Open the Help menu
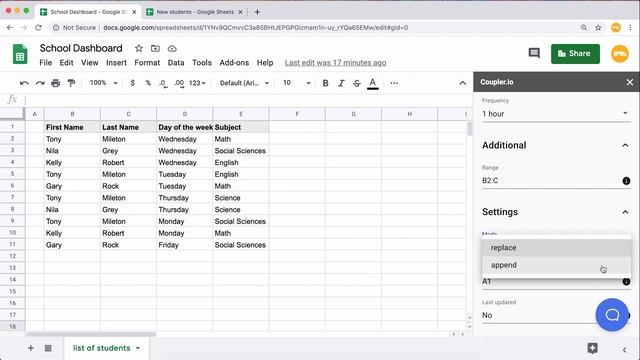 point(264,63)
